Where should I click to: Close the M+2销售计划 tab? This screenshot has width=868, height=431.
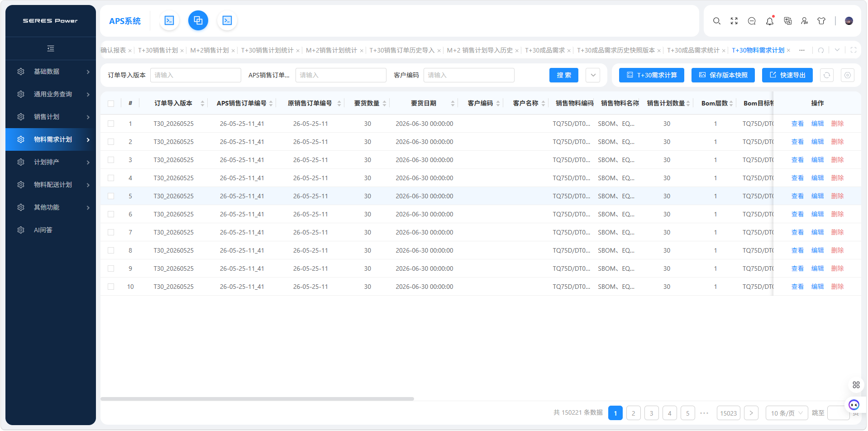[233, 51]
